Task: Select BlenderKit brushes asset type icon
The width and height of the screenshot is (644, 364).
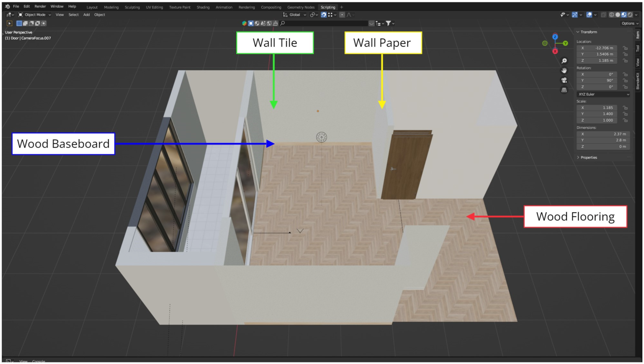Action: 275,23
